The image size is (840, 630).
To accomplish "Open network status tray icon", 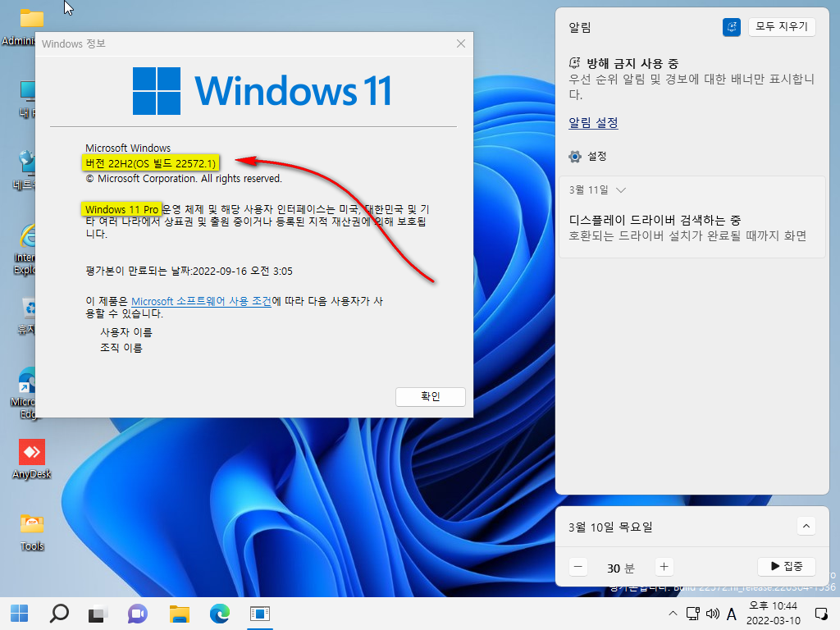I will (693, 614).
